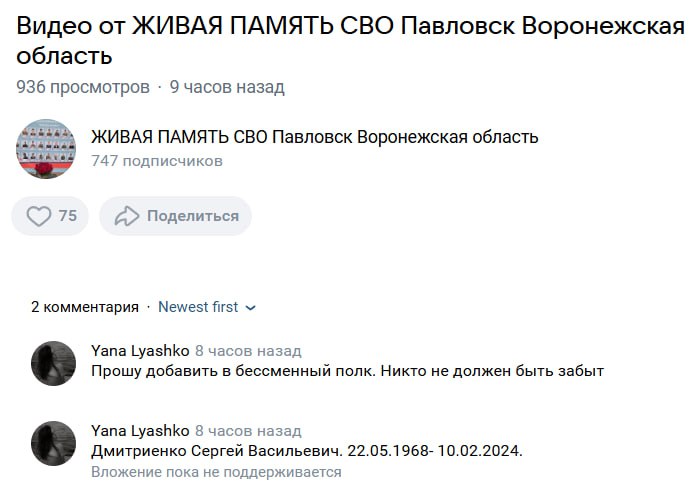
Task: Click avatar beside the бессменный полк comment
Action: (x=54, y=362)
